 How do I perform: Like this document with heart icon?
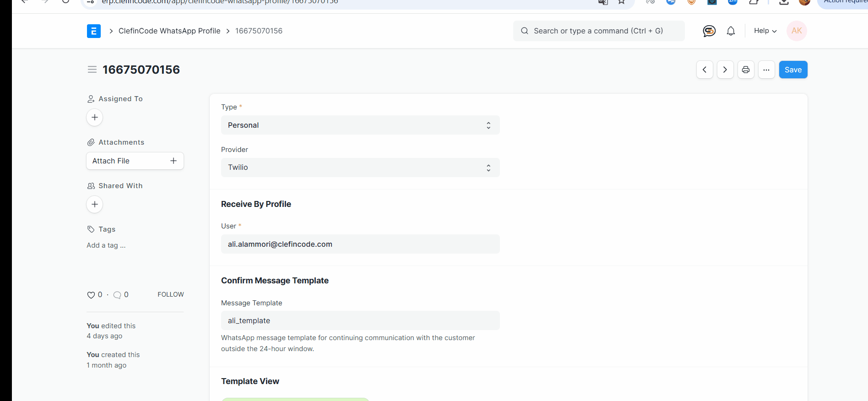coord(91,295)
